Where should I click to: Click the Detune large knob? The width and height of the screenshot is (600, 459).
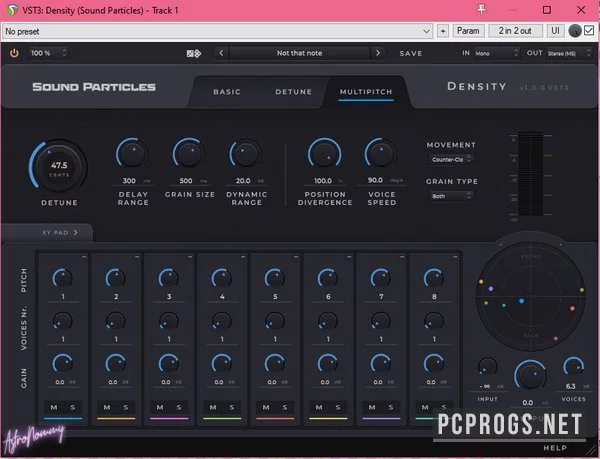[x=59, y=167]
